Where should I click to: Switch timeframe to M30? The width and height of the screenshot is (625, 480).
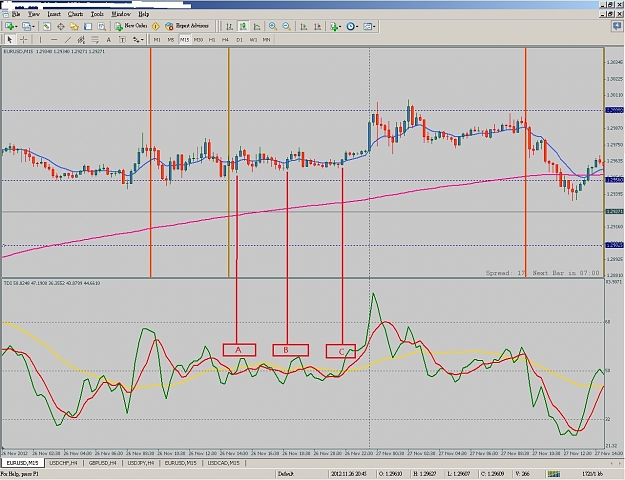point(198,39)
